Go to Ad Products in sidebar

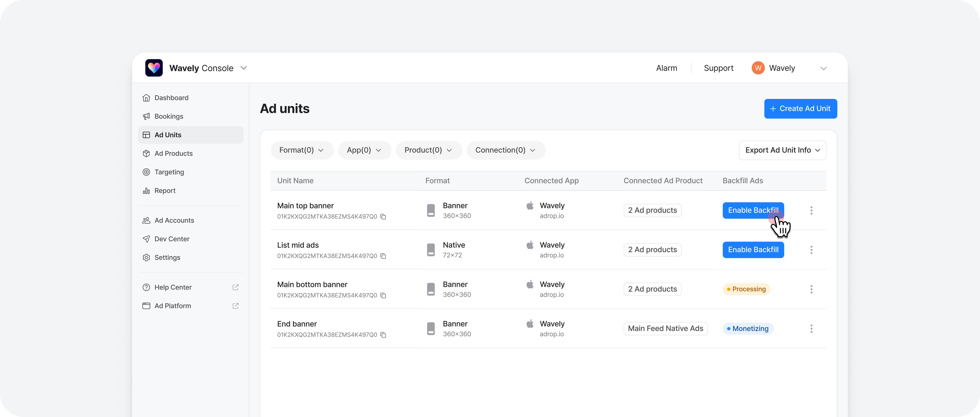(x=173, y=153)
